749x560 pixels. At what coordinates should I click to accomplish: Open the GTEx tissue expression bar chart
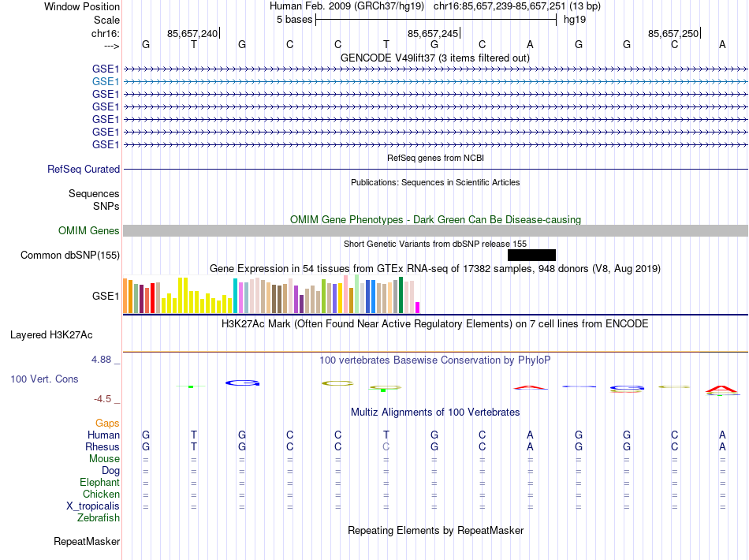(271, 295)
